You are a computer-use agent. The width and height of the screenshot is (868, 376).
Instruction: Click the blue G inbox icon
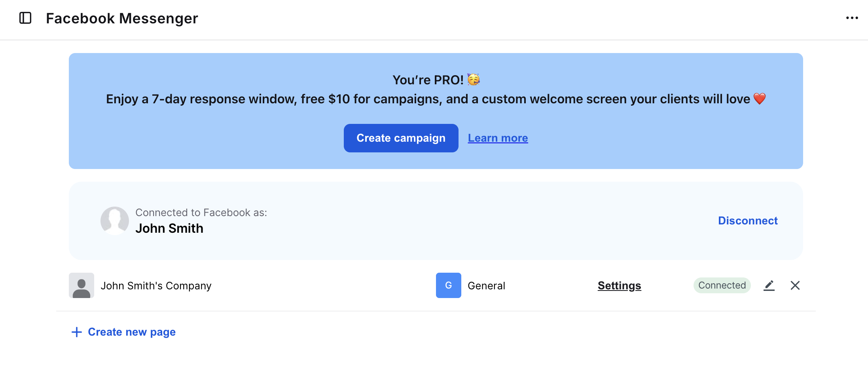448,285
